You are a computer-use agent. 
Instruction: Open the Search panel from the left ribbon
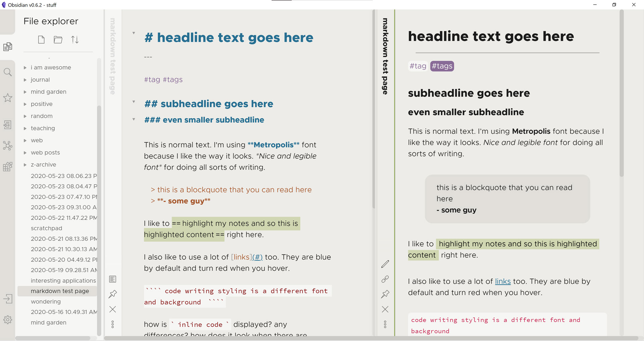click(x=8, y=72)
